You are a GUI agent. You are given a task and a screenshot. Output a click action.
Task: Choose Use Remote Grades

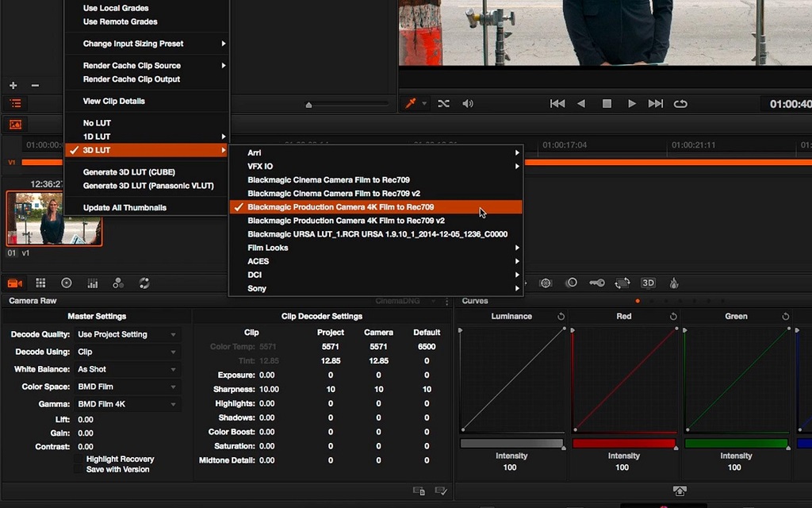147,21
